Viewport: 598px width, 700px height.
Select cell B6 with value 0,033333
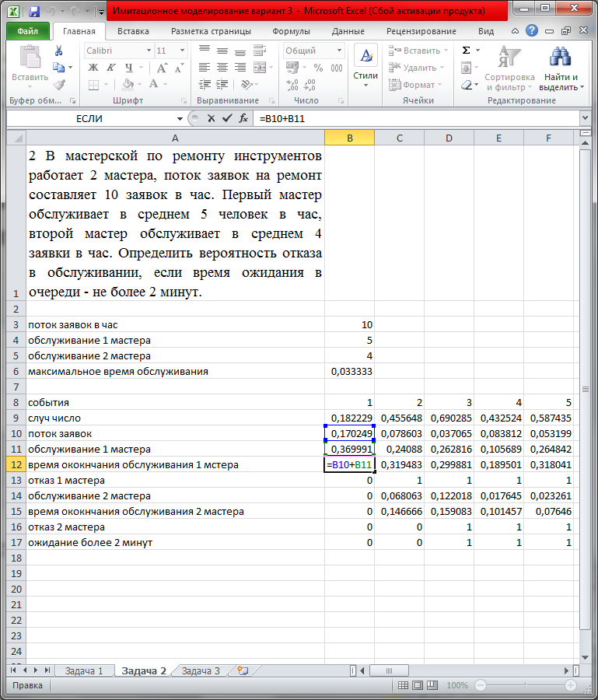pyautogui.click(x=349, y=371)
